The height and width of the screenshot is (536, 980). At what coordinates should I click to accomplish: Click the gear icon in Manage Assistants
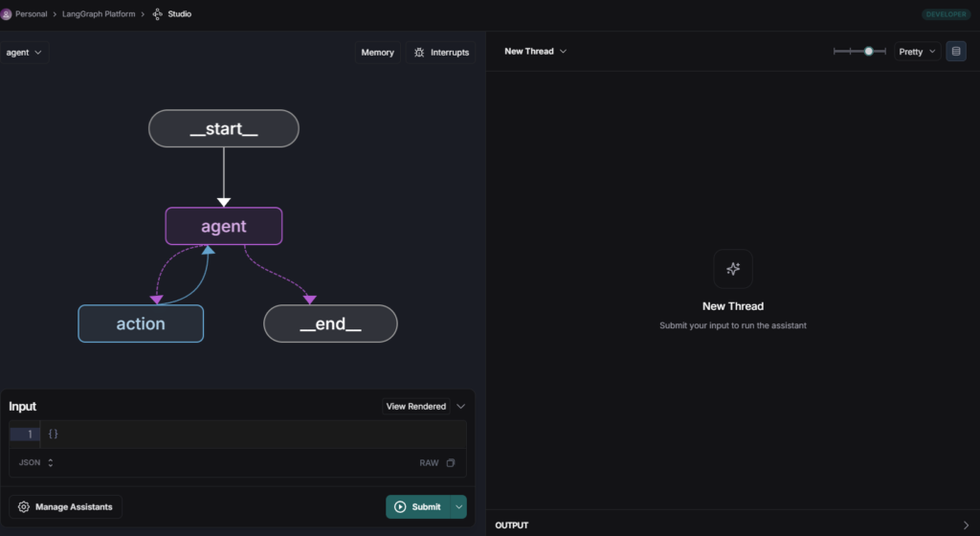[x=24, y=506]
